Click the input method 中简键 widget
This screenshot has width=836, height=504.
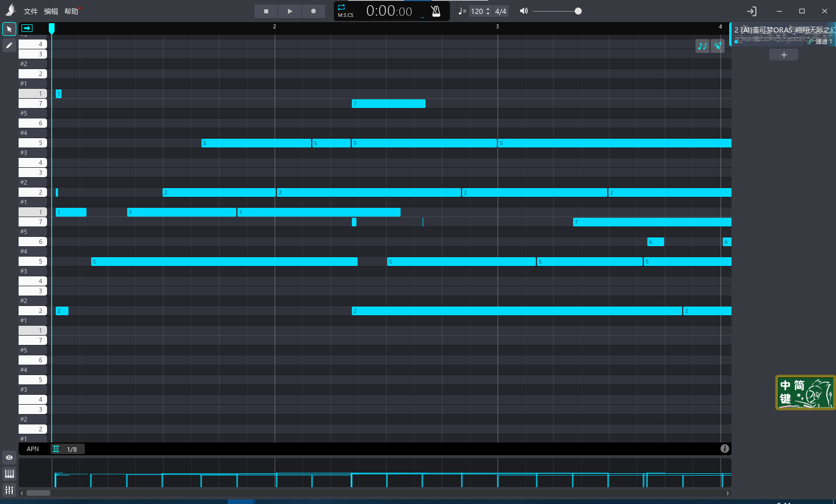805,393
